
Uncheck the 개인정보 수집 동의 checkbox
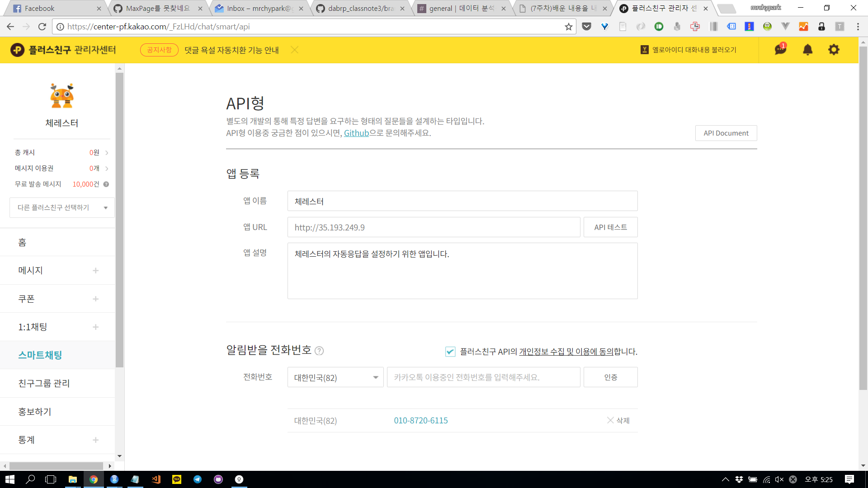pyautogui.click(x=450, y=352)
